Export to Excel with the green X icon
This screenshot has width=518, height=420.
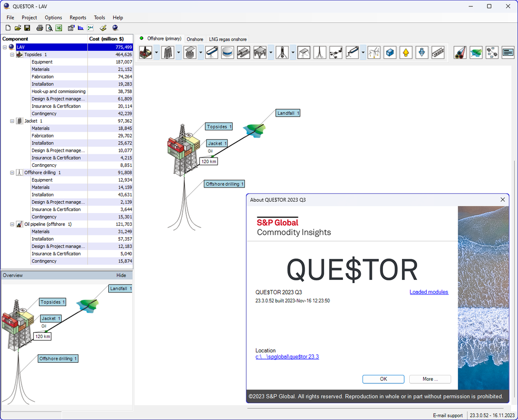pyautogui.click(x=59, y=28)
